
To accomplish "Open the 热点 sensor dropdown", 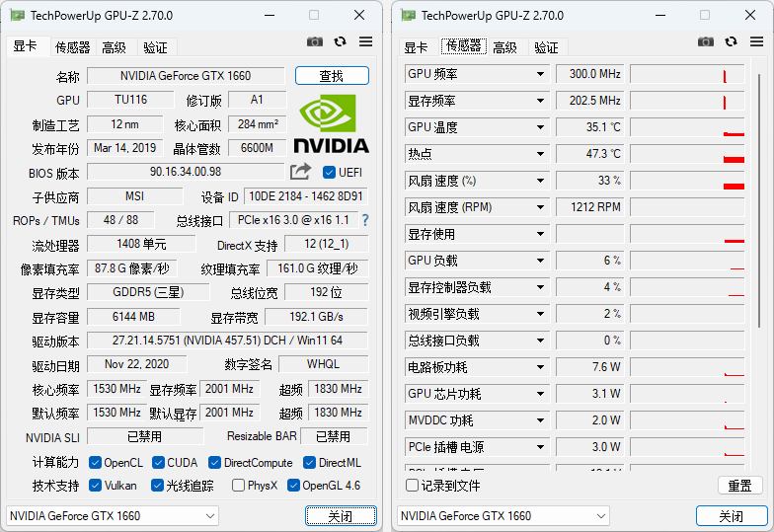I will tap(541, 154).
